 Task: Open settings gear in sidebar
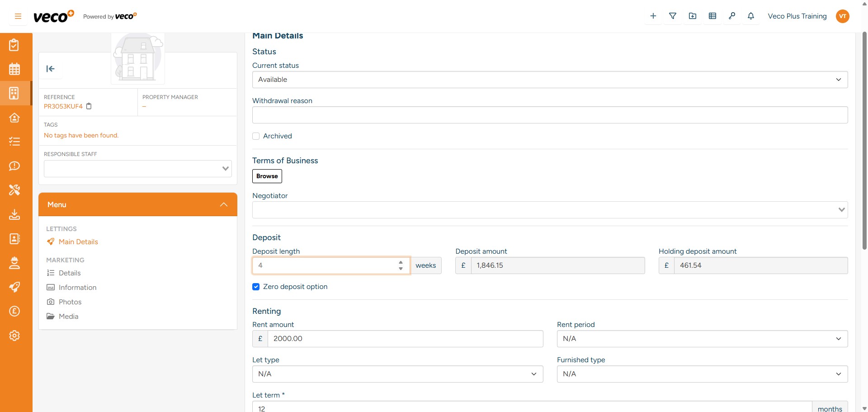click(14, 336)
